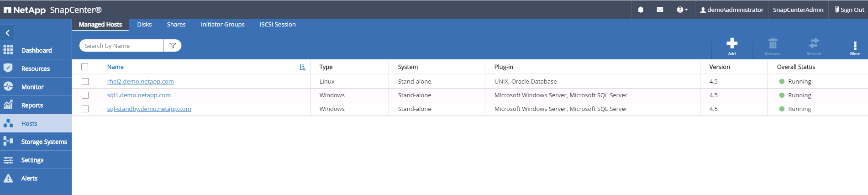Open the sql-standby.demo.netapp.com host link
This screenshot has height=195, width=868.
pos(149,109)
